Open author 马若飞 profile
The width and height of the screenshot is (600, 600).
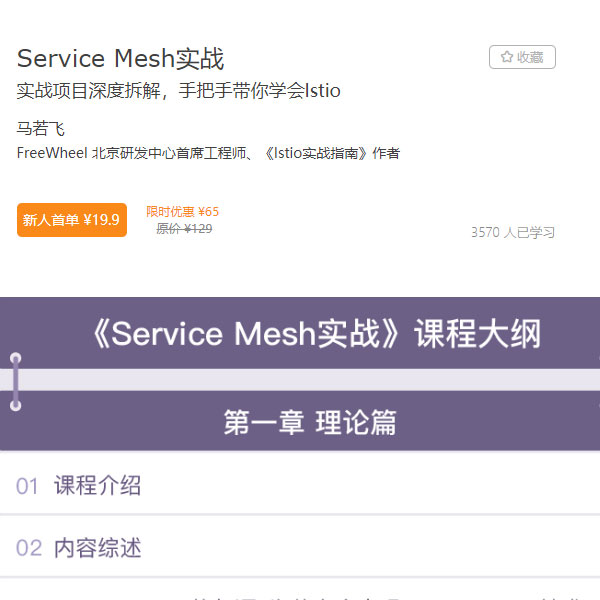(41, 128)
